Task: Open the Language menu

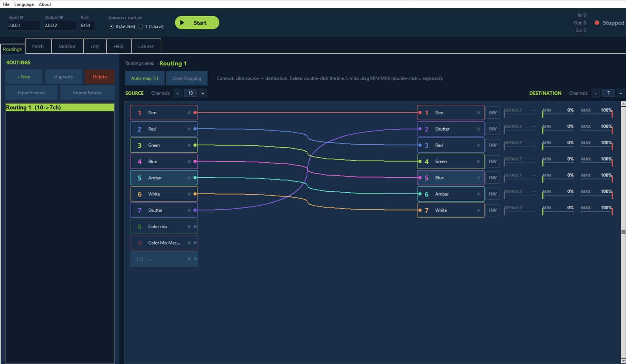Action: click(x=24, y=4)
